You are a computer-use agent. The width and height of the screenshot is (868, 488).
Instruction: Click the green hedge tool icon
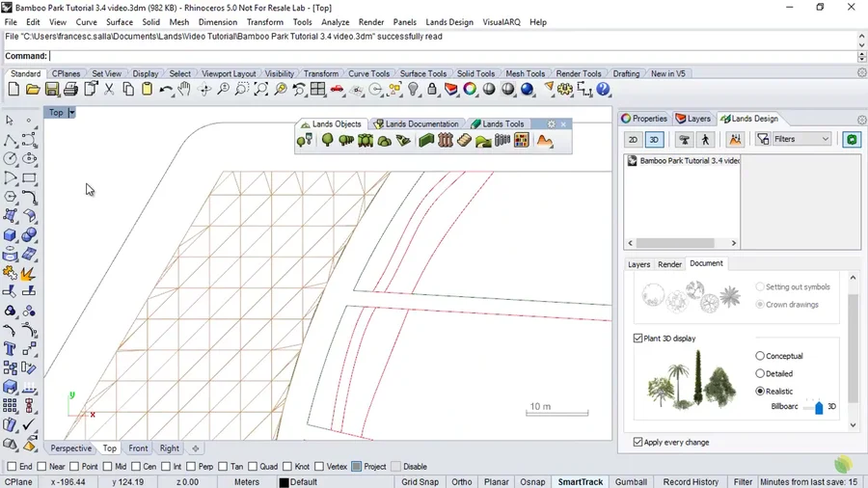425,141
